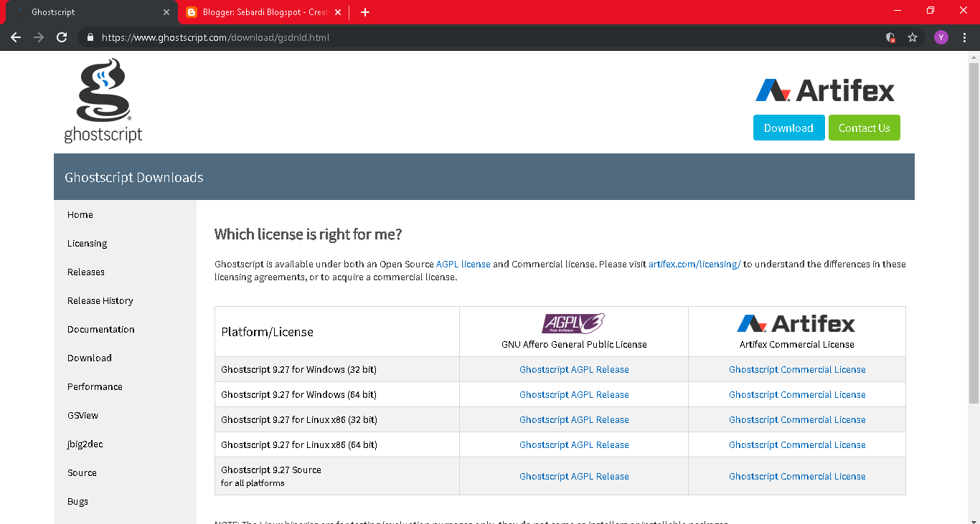980x524 pixels.
Task: Go back with the browser back arrow
Action: tap(16, 37)
